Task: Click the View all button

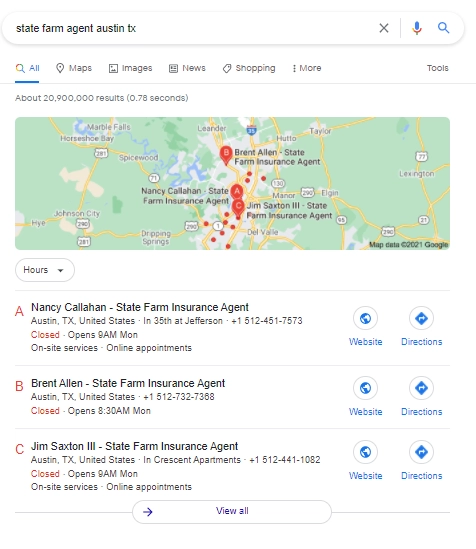Action: pos(232,512)
